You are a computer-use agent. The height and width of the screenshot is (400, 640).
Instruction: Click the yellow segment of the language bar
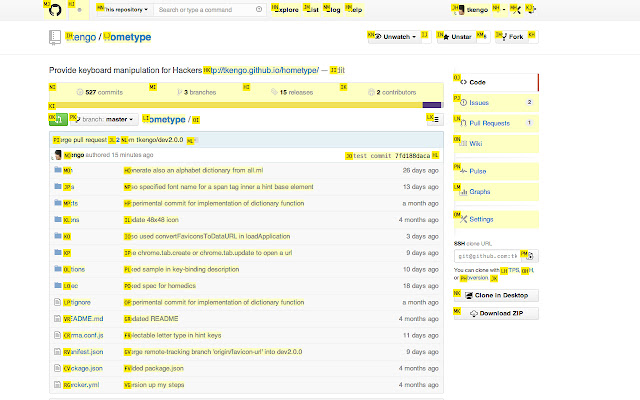236,105
